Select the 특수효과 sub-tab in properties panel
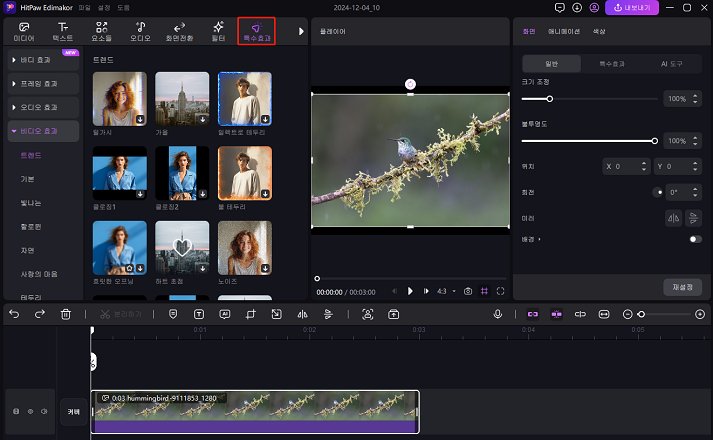The image size is (713, 440). pos(612,64)
